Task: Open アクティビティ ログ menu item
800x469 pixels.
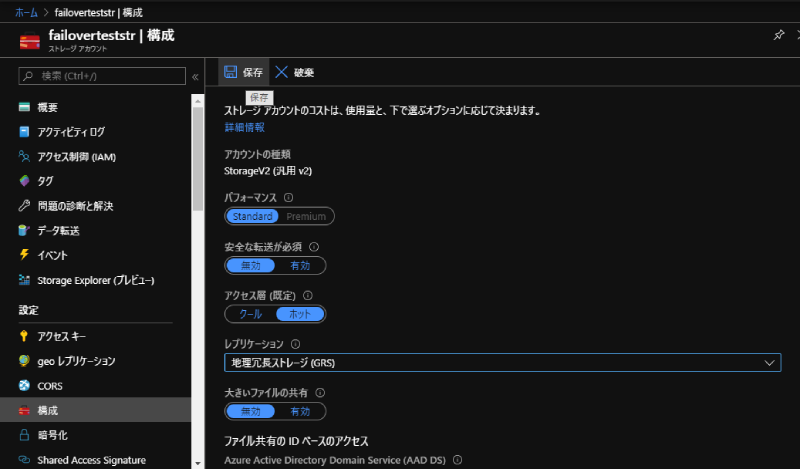Action: [95, 132]
